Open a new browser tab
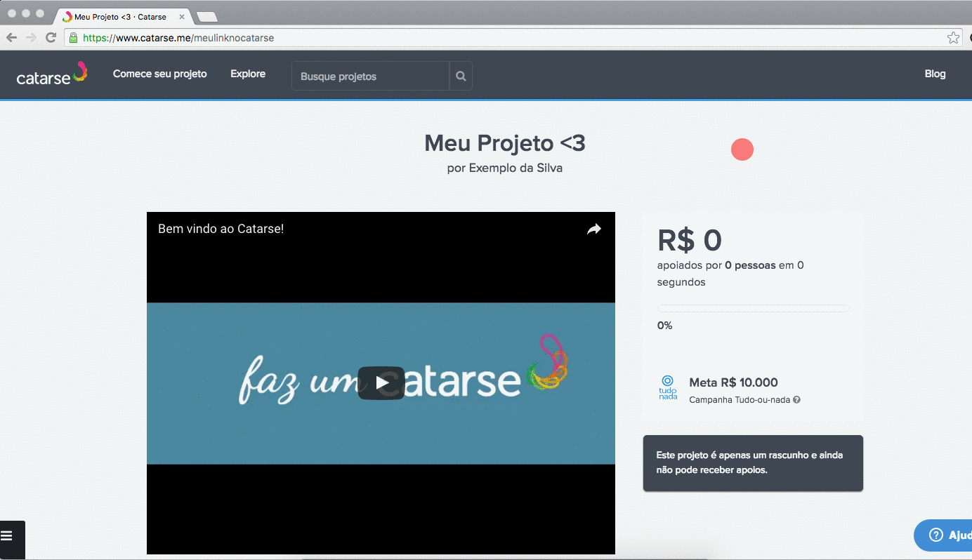The width and height of the screenshot is (972, 560). click(207, 17)
